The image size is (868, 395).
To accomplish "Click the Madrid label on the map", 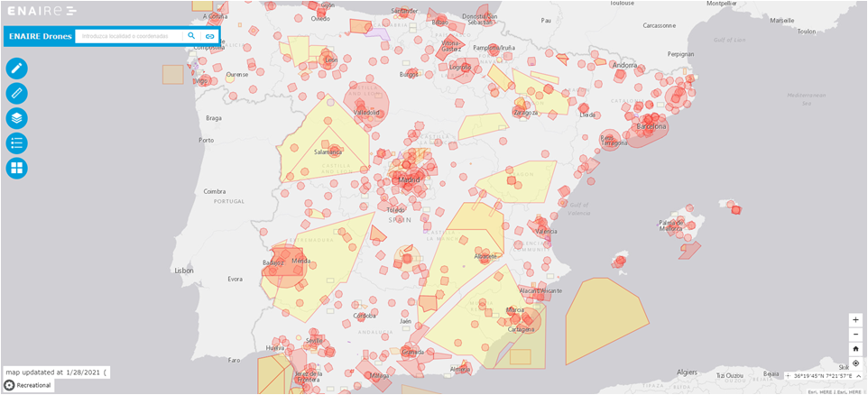I will (x=409, y=180).
